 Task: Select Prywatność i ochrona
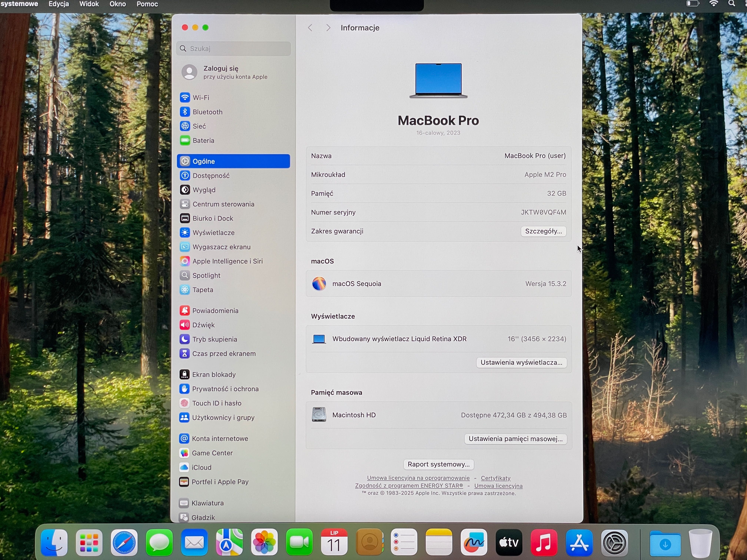click(x=233, y=389)
